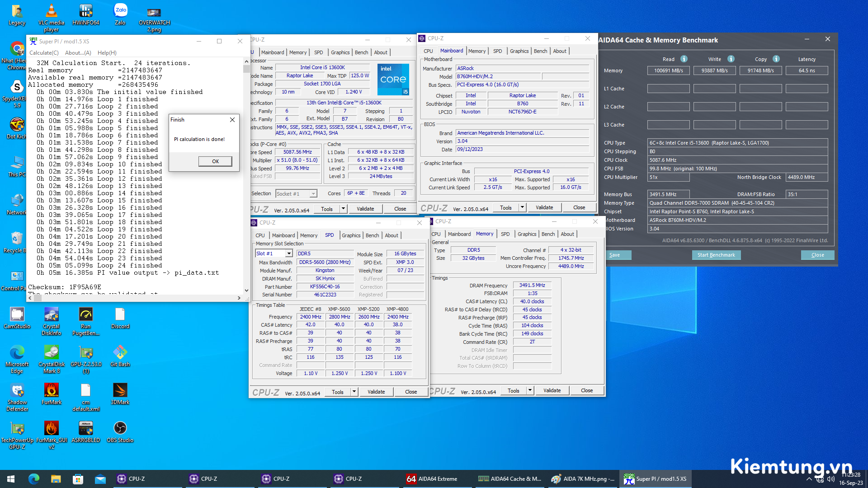The image size is (868, 488).
Task: Open Run PugetBench desktop shortcut
Action: point(86,321)
